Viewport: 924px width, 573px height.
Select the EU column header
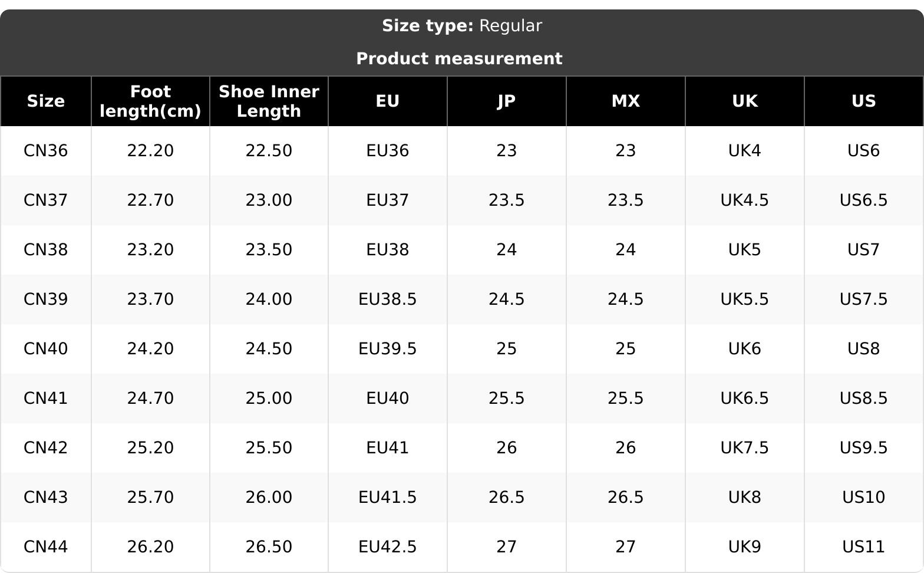pyautogui.click(x=388, y=101)
